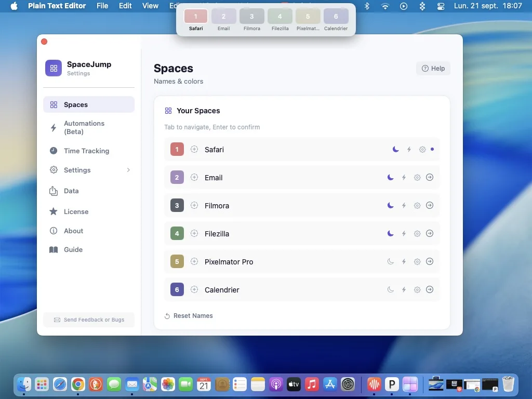
Task: Toggle the moon icon for Filezilla space
Action: [x=391, y=233]
